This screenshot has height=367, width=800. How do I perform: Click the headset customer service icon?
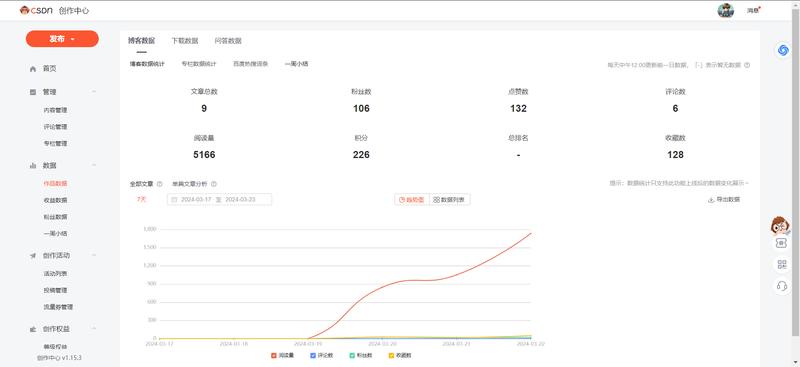(782, 285)
